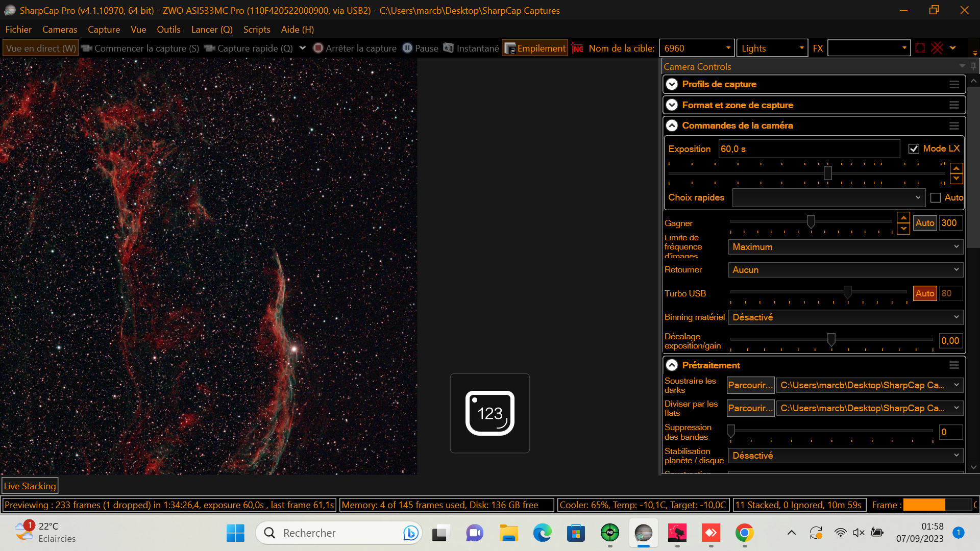Expand the Profils de capture section
Image resolution: width=980 pixels, height=551 pixels.
pos(672,84)
